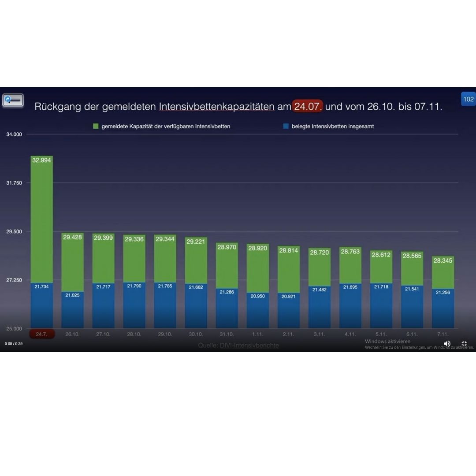
Task: Click the magnifier zoom icon top-left
Action: 13,100
